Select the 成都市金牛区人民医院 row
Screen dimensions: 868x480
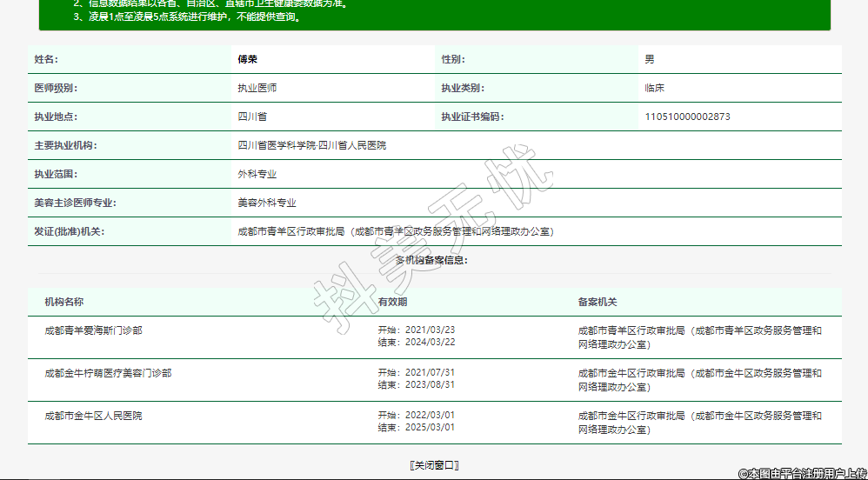pos(94,416)
